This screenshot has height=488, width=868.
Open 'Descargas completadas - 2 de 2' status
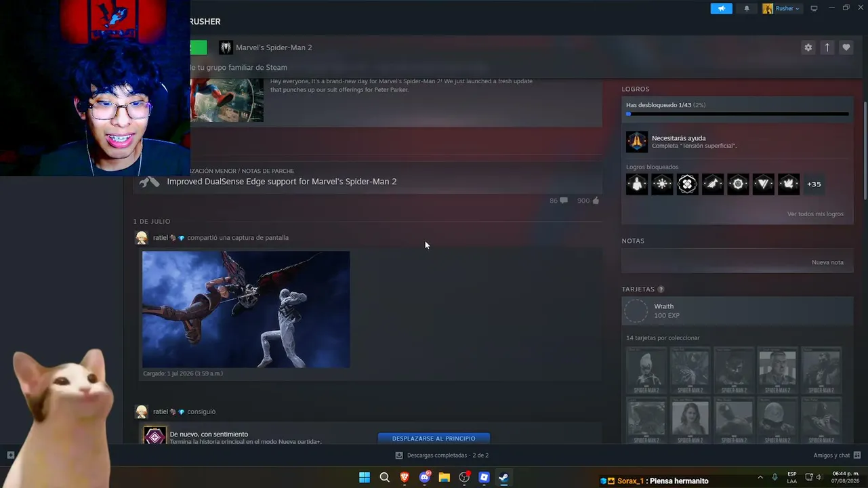pos(442,455)
